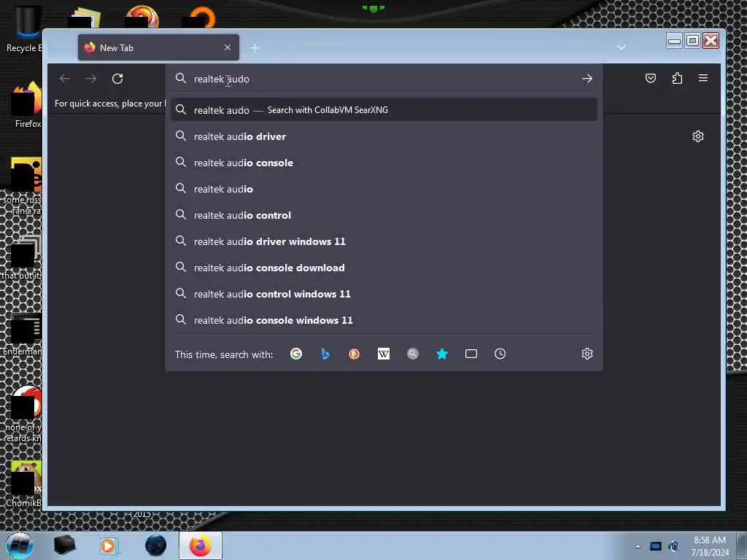Search in History clock icon
Screen dimensions: 747x560
point(500,354)
